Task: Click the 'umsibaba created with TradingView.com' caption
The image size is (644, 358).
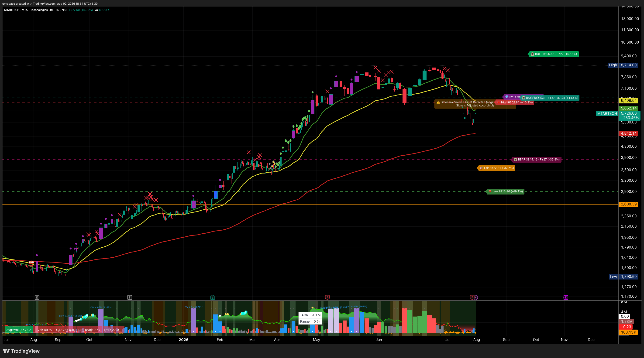Action: [x=29, y=4]
